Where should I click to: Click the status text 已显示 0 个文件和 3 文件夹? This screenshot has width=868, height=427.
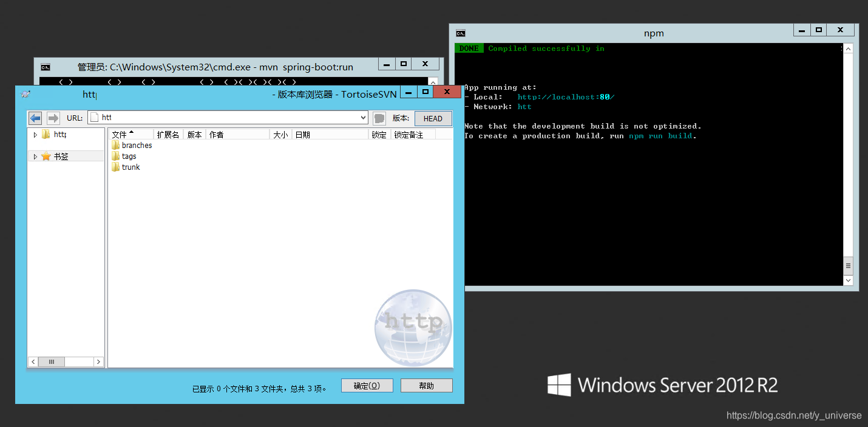tap(259, 389)
